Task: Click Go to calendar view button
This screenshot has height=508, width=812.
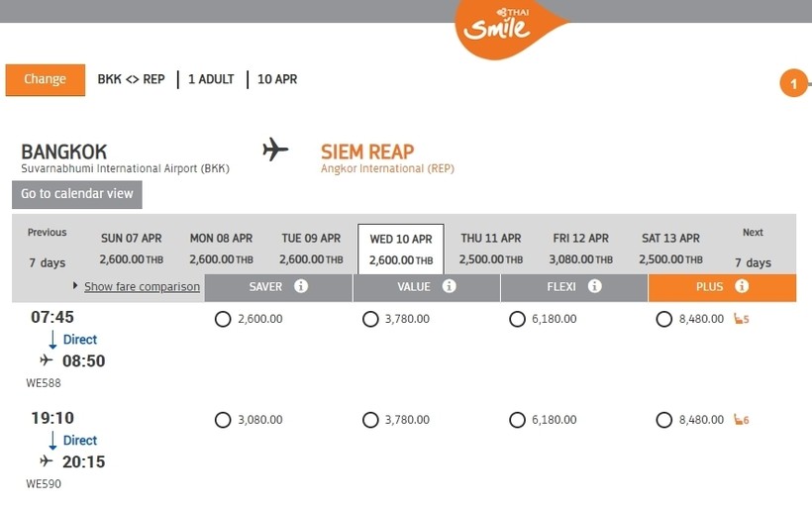Action: pos(77,194)
